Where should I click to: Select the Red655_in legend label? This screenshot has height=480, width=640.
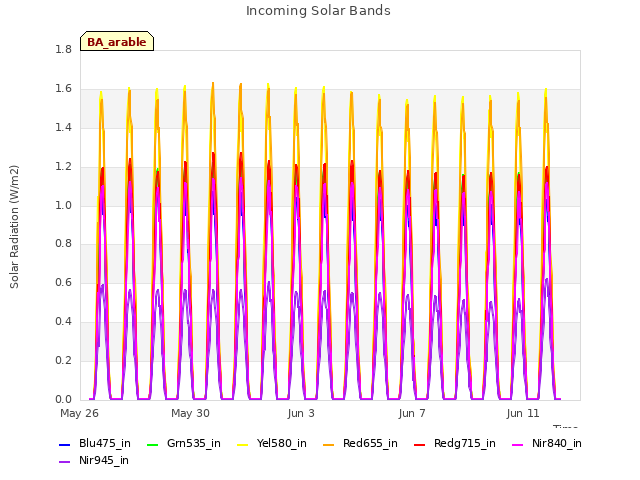coord(370,444)
